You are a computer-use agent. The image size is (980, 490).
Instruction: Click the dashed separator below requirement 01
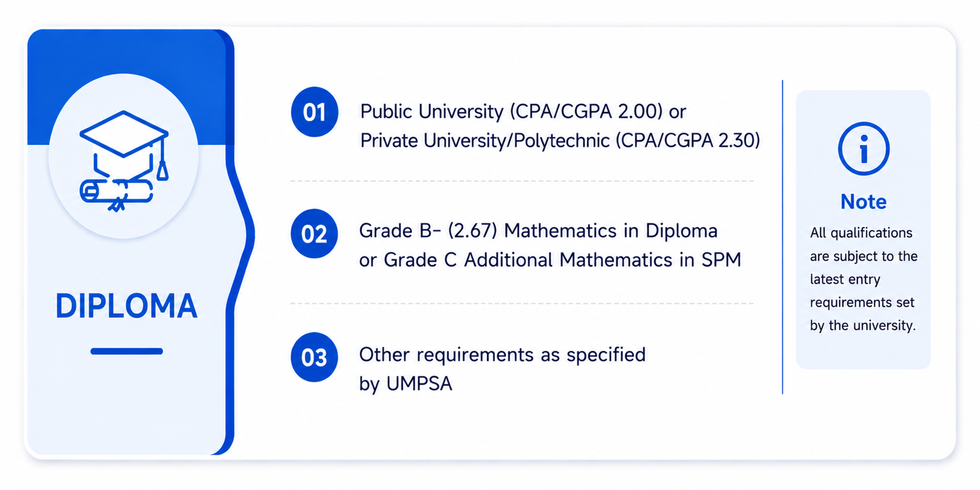point(522,181)
